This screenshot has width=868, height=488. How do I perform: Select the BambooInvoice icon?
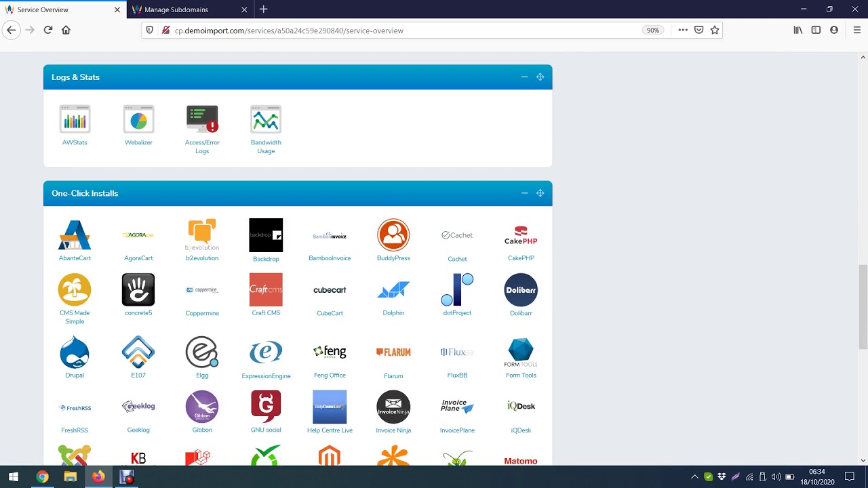point(330,235)
